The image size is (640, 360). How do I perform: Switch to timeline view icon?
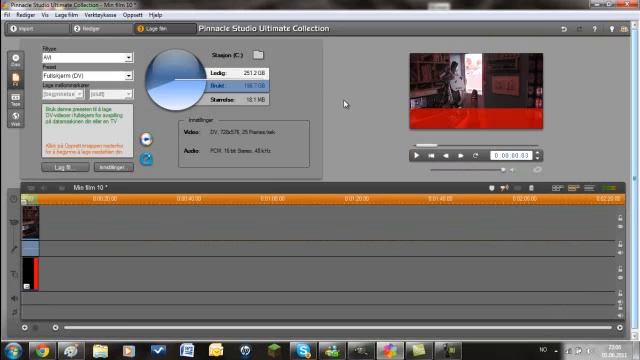(573, 188)
